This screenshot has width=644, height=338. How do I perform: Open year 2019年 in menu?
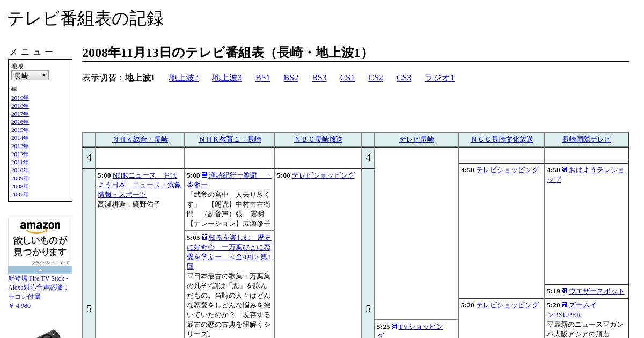pyautogui.click(x=20, y=98)
